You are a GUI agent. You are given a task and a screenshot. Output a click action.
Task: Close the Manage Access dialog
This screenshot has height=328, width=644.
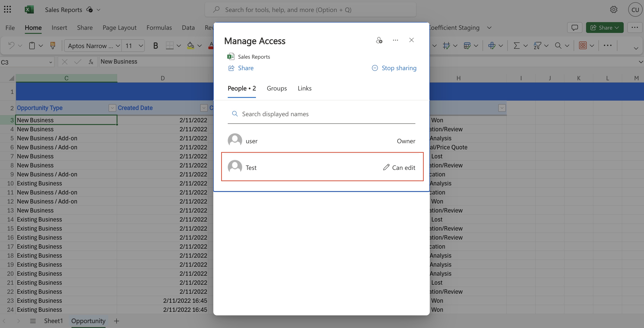pos(411,40)
